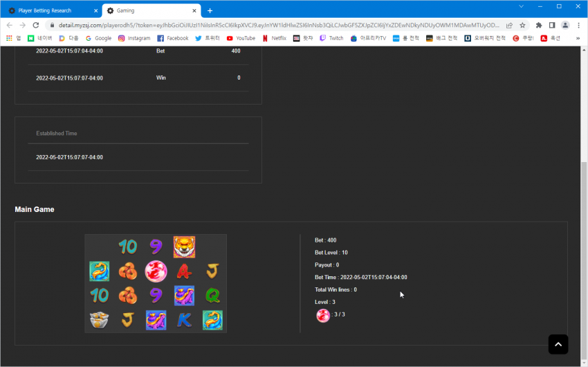Viewport: 588px width, 367px height.
Task: Open the LoL stats bookmark
Action: (x=406, y=38)
